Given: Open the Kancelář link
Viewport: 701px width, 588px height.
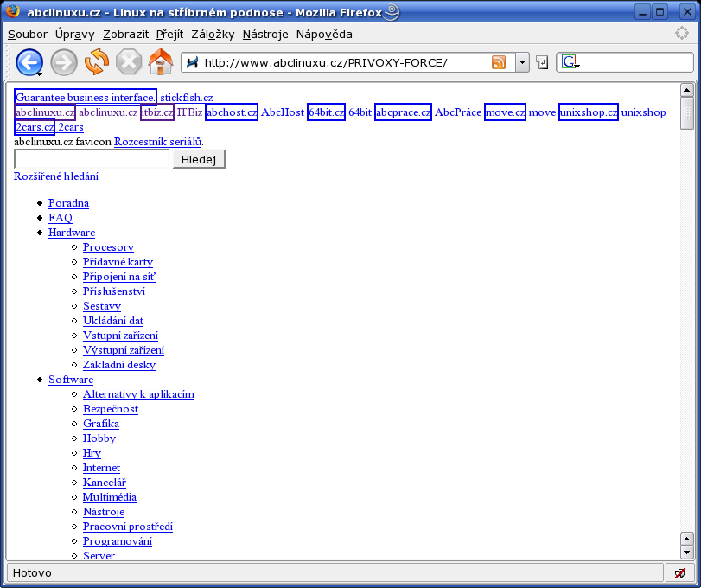Looking at the screenshot, I should click(105, 483).
